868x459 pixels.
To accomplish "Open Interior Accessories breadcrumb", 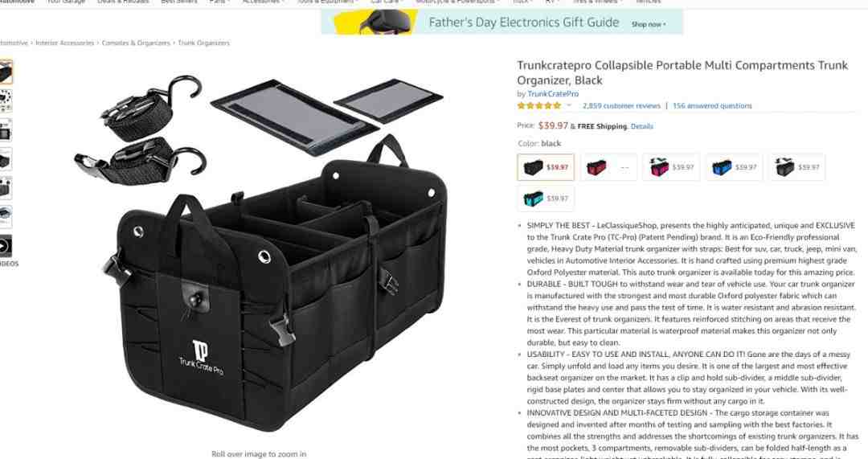I will [65, 43].
